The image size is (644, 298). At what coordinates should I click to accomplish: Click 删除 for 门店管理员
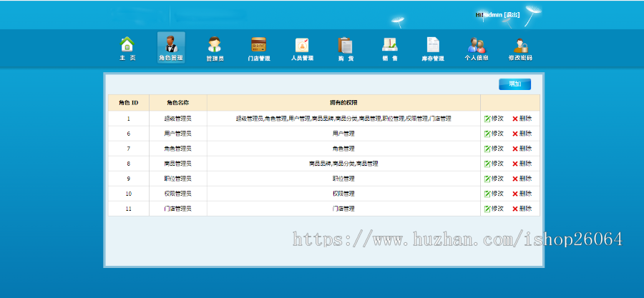[x=522, y=209]
